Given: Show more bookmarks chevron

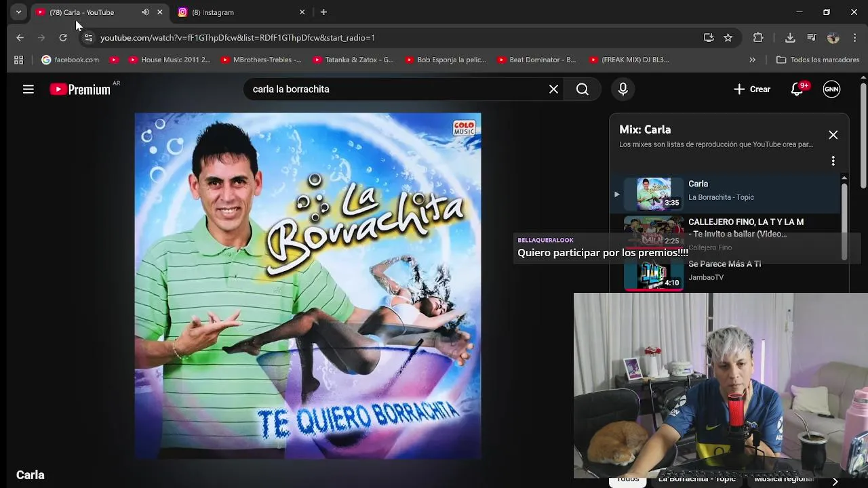Looking at the screenshot, I should [x=752, y=60].
